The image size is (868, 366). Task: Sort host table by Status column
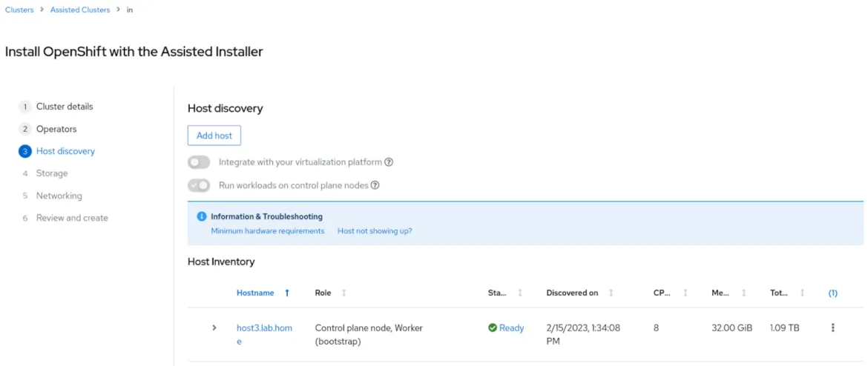[519, 293]
